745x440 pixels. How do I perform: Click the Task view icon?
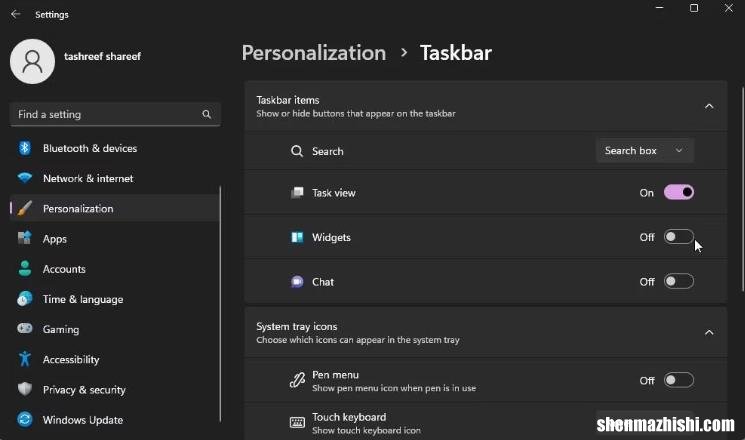[x=297, y=192]
